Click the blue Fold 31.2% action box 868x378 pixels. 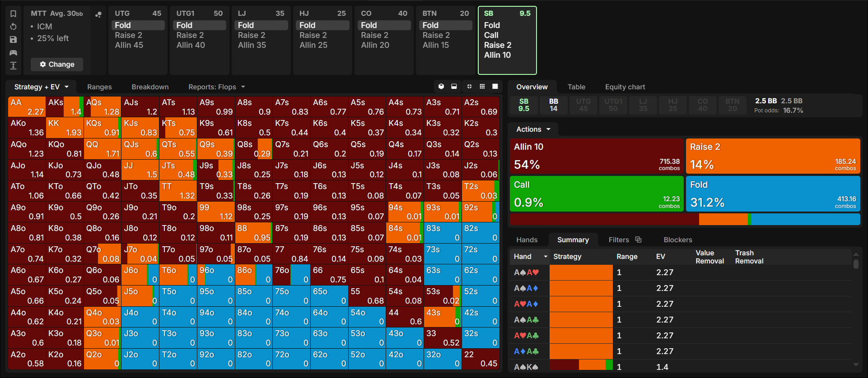coord(773,194)
